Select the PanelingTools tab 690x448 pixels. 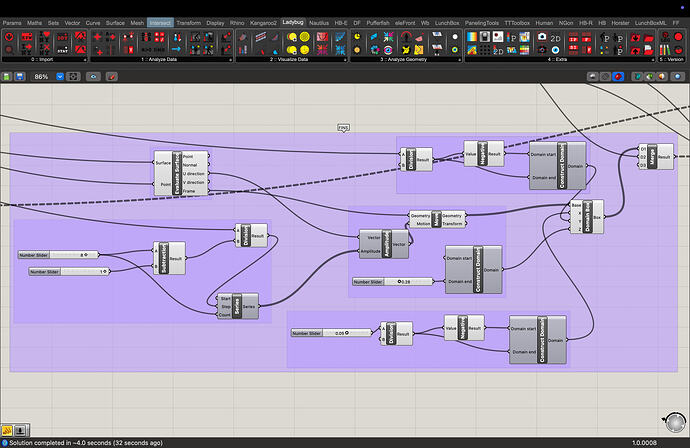tap(482, 23)
